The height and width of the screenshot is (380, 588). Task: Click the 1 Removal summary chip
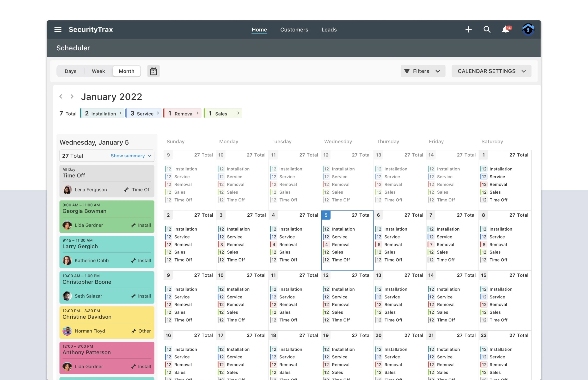click(183, 113)
